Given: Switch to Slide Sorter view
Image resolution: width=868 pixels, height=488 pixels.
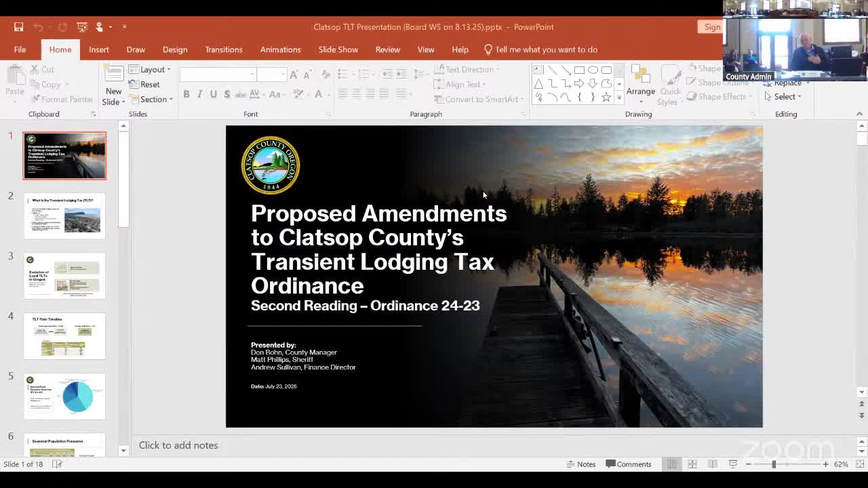Looking at the screenshot, I should [x=692, y=464].
